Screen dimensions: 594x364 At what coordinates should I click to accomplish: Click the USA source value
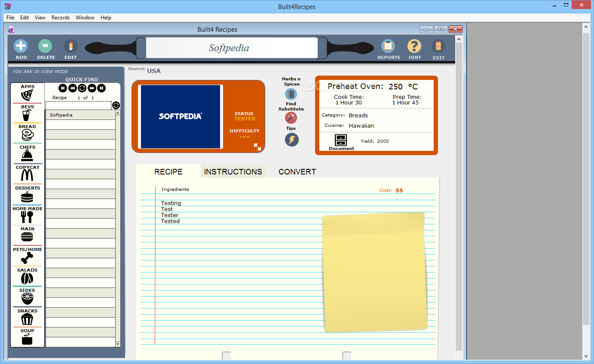(154, 71)
